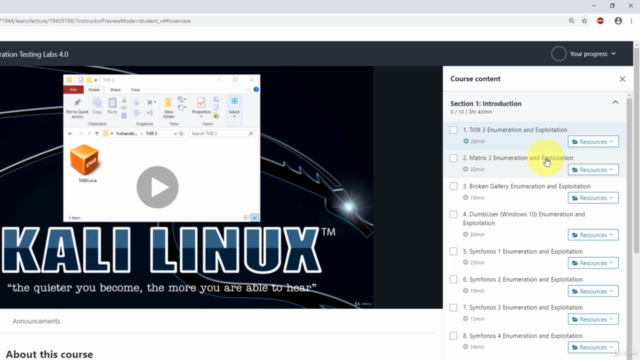
Task: Play the lecture video
Action: [x=157, y=187]
